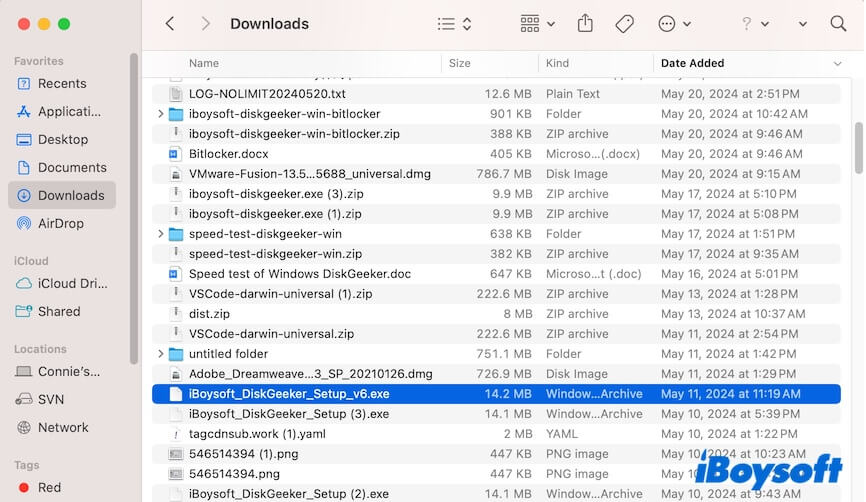
Task: Click the yellow minimize window button
Action: [44, 24]
